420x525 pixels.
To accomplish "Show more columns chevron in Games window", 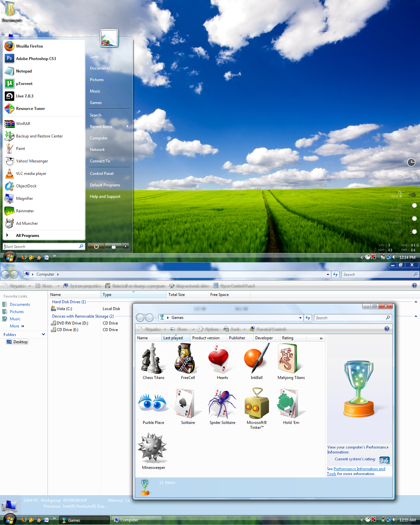I will pos(321,338).
